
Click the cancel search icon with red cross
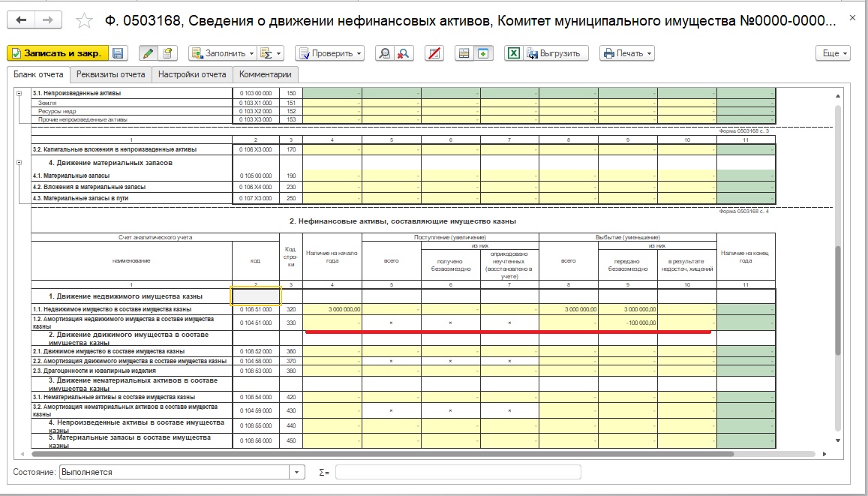pos(404,53)
